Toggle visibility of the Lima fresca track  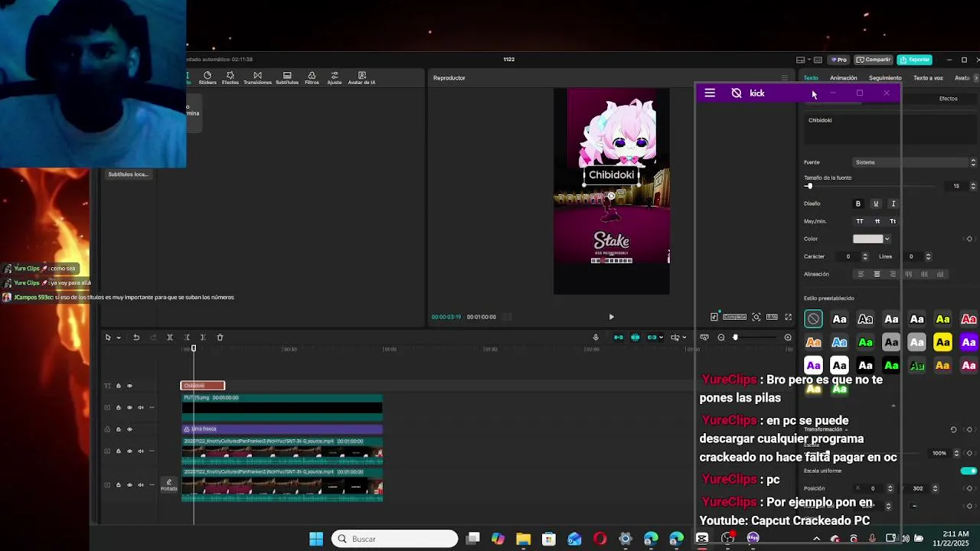[129, 429]
